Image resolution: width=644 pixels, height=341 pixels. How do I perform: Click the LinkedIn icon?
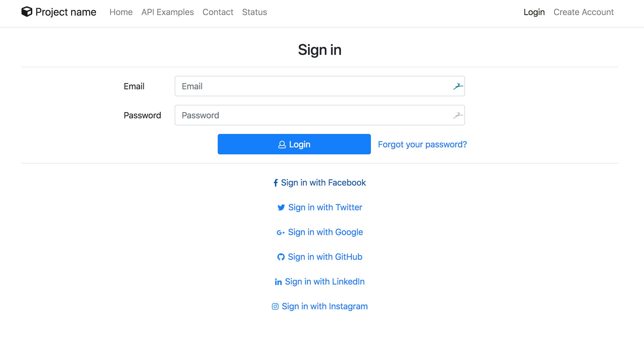tap(278, 282)
